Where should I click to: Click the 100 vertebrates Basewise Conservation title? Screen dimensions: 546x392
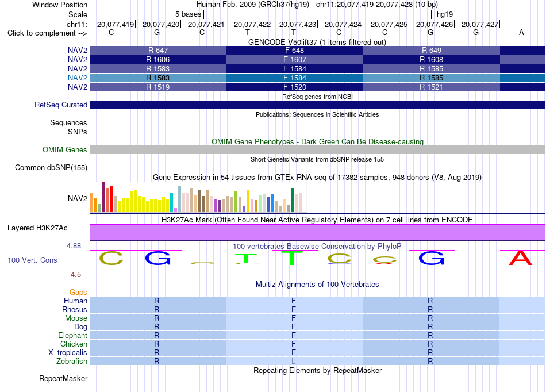click(317, 246)
